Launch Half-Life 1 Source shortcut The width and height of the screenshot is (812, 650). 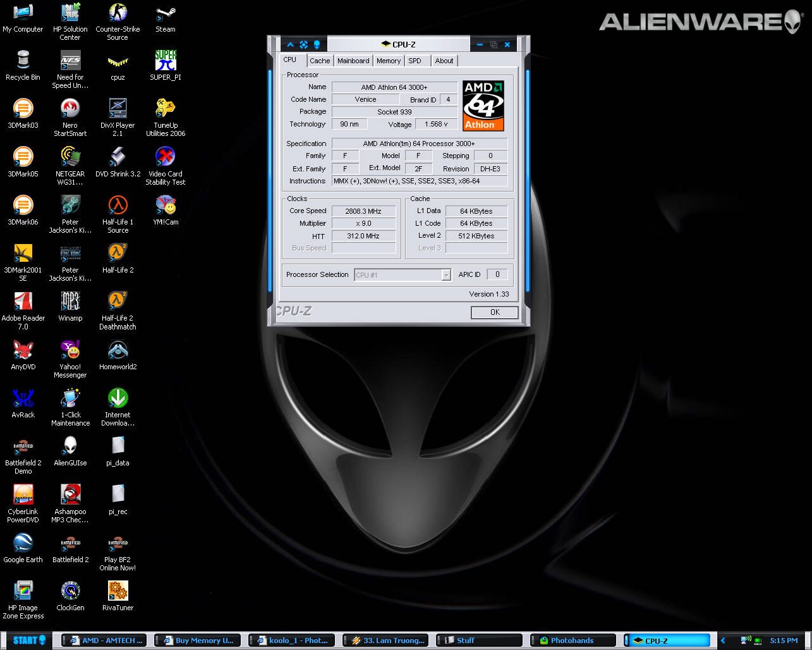118,215
